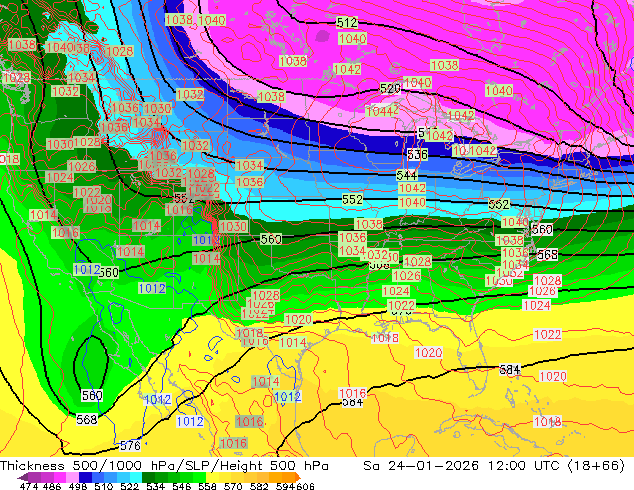The image size is (634, 490).
Task: Click the legend value 558
Action: 207,486
